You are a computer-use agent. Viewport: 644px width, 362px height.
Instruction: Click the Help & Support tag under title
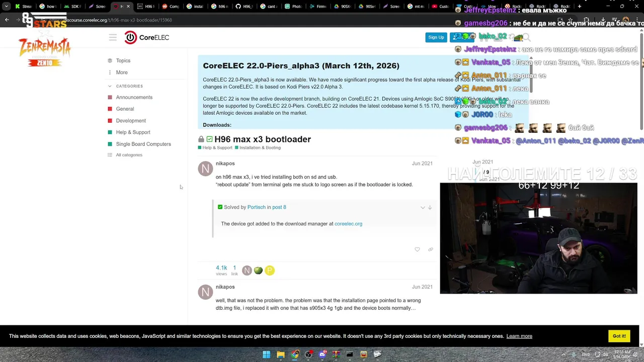215,148
